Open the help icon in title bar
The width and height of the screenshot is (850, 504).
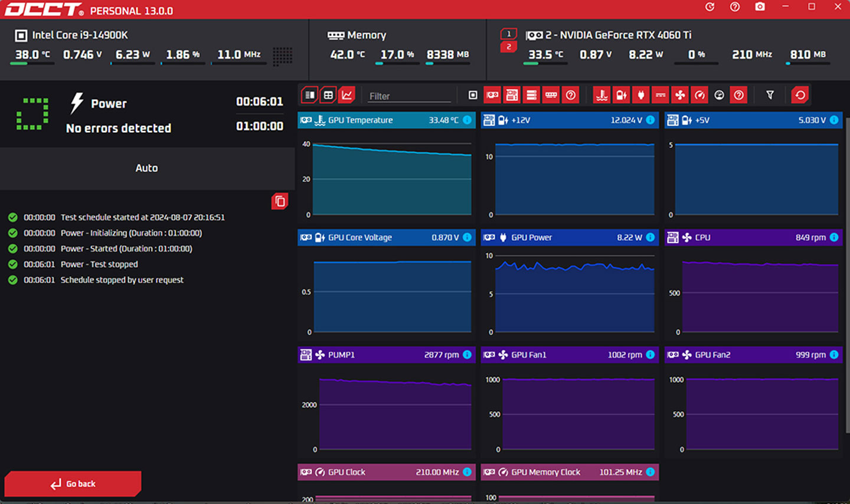[734, 7]
